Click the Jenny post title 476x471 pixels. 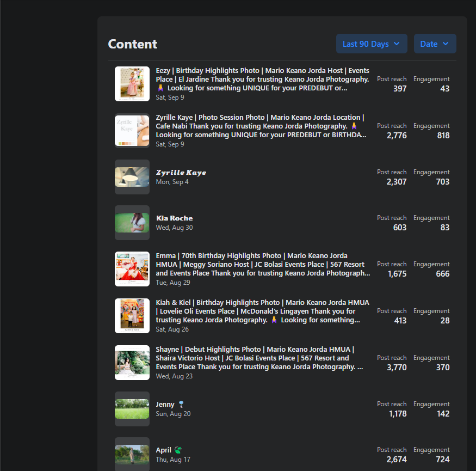click(x=165, y=405)
